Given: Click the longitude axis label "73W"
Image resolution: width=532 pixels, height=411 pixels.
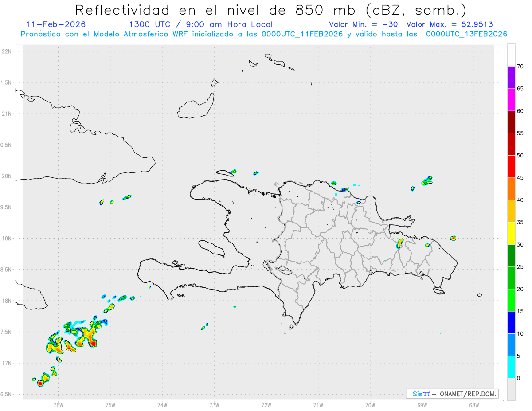Looking at the screenshot, I should point(214,405).
